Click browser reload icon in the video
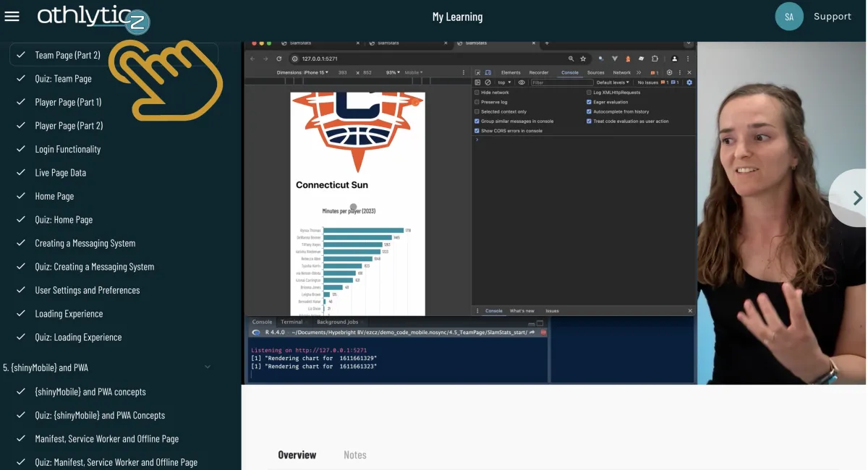868x470 pixels. click(x=278, y=59)
